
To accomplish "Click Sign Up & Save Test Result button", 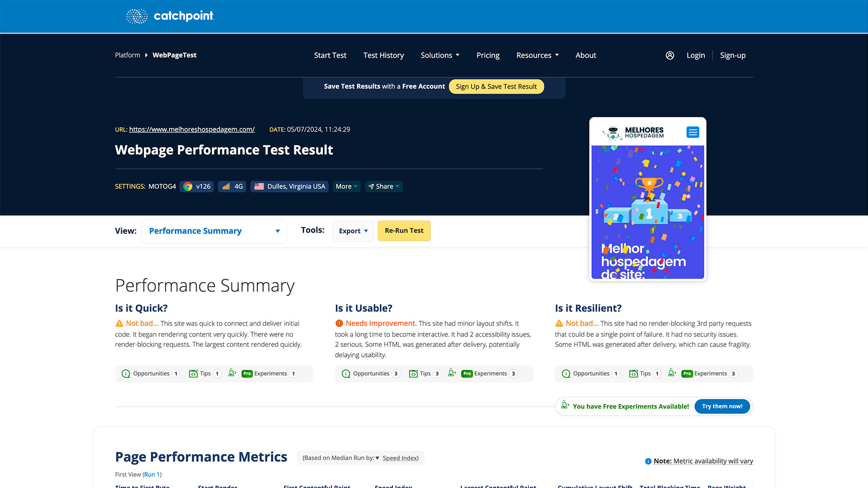I will (496, 86).
